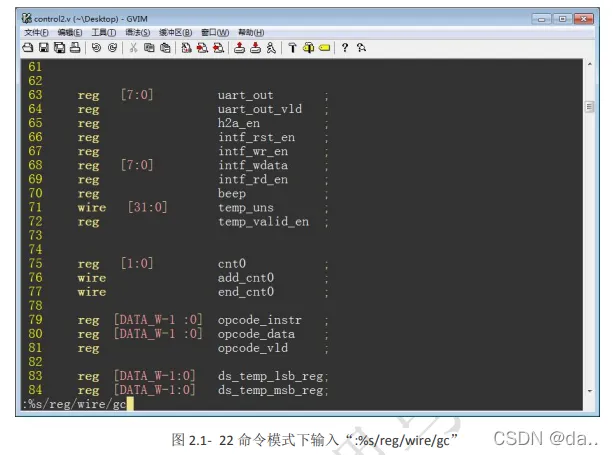Click the yellow Jump to Tag icon
Viewport: 613px width, 455px height.
324,48
